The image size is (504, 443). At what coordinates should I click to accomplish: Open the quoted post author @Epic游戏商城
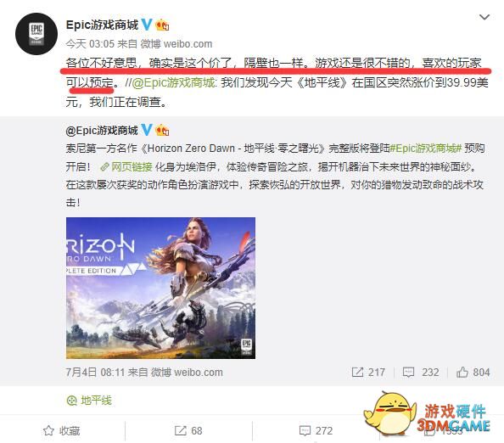pos(102,130)
